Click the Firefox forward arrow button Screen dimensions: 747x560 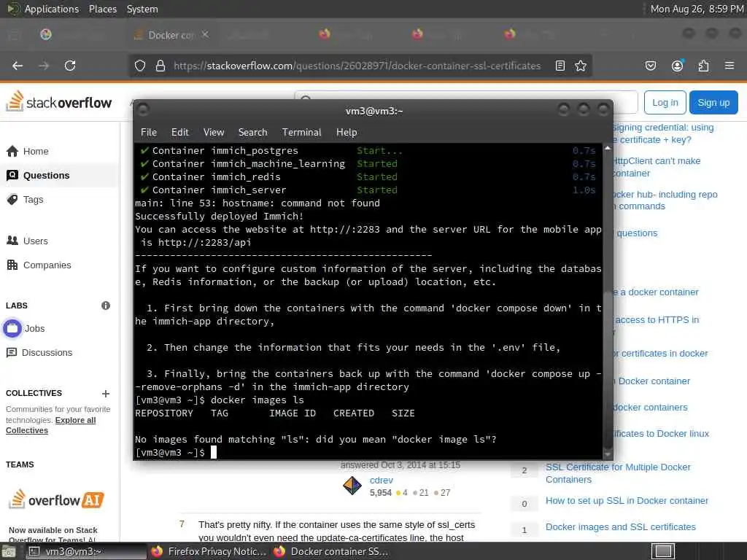(x=44, y=66)
